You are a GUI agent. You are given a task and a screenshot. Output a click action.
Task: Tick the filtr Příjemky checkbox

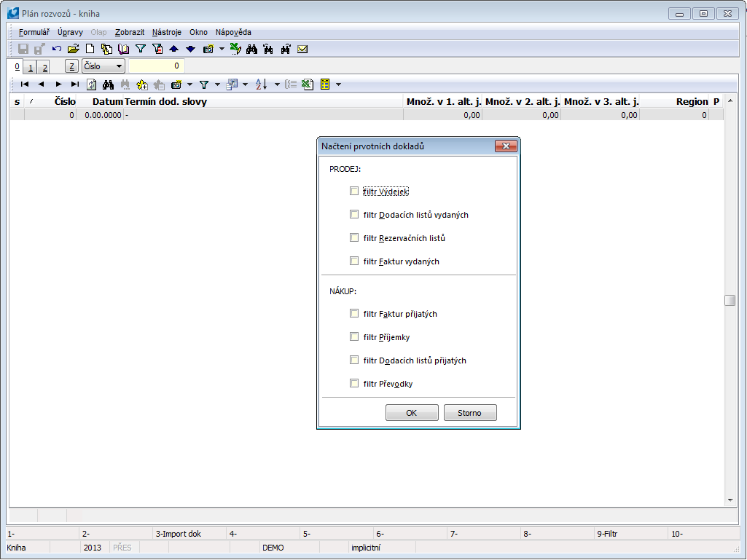pyautogui.click(x=354, y=336)
